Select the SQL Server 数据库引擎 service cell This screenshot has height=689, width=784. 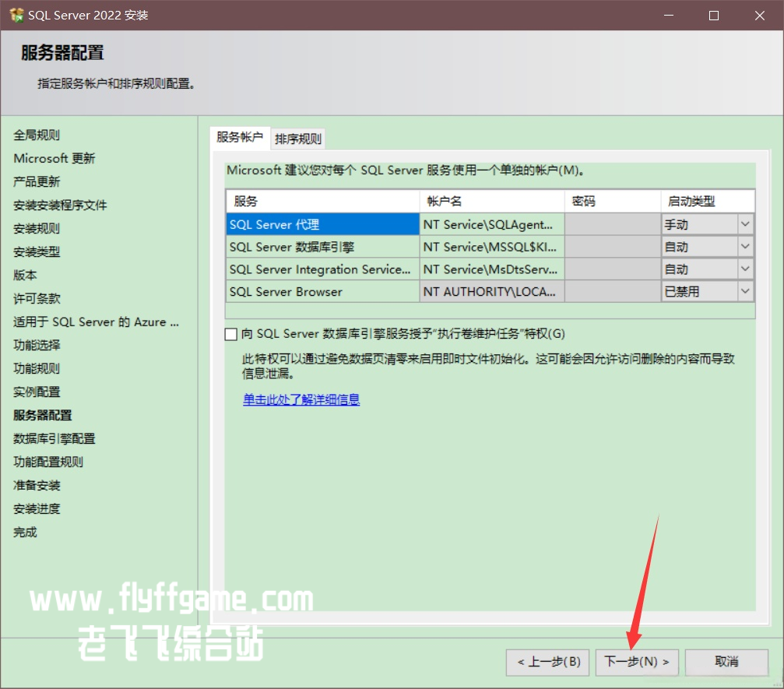coord(322,247)
